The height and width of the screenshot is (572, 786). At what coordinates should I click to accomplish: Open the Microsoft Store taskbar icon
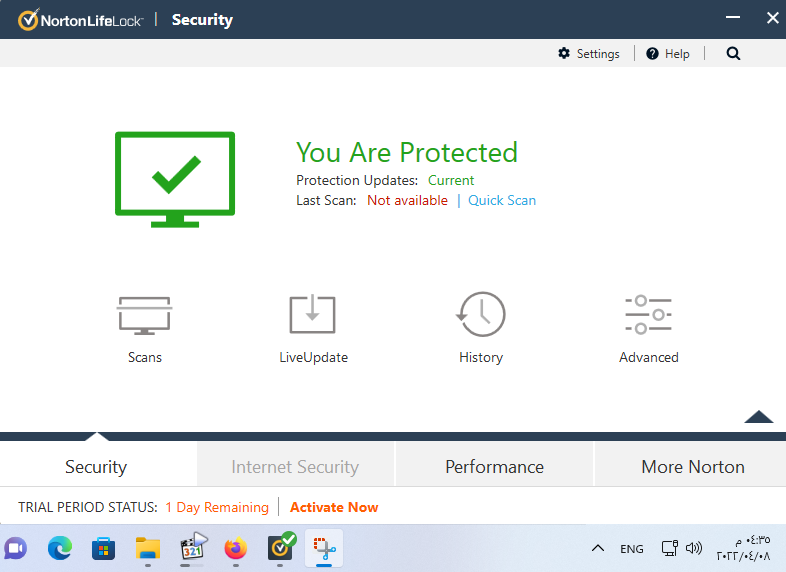(103, 549)
